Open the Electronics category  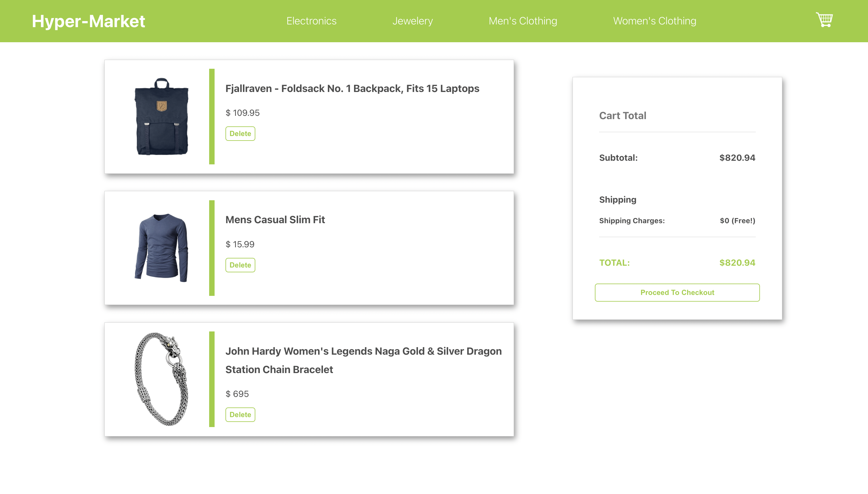[311, 21]
